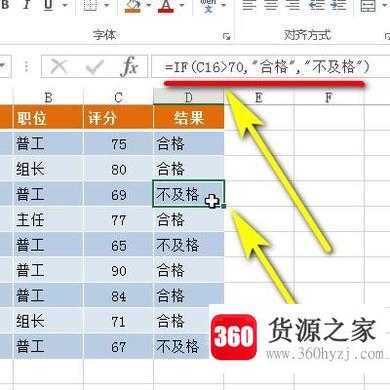Open the Insert Function fx dialog
Viewport: 390px width, 390px height.
[129, 67]
